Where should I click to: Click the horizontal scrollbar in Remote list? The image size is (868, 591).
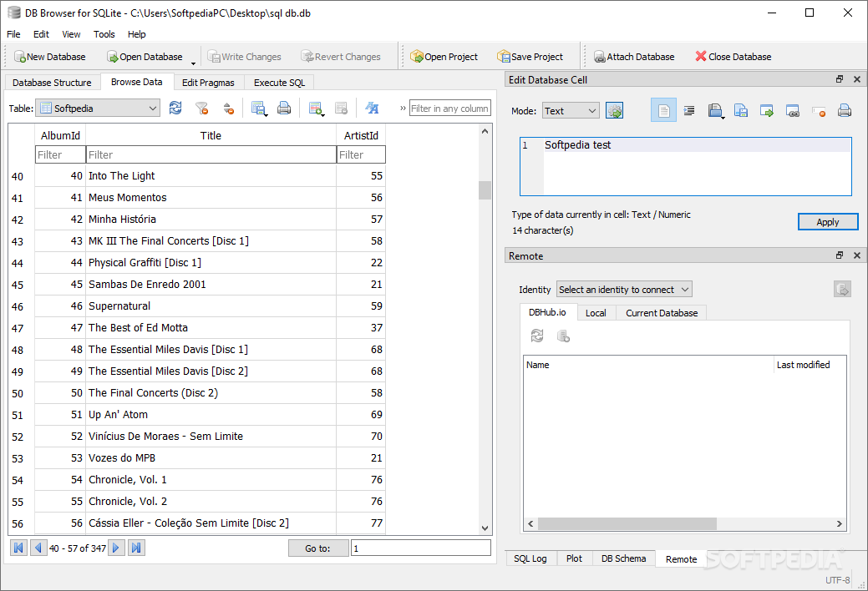click(627, 523)
